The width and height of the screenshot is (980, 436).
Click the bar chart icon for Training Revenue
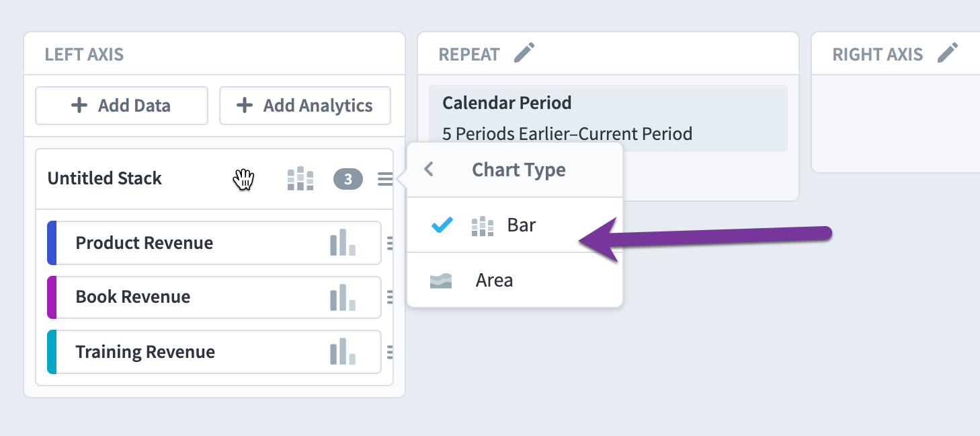tap(343, 352)
